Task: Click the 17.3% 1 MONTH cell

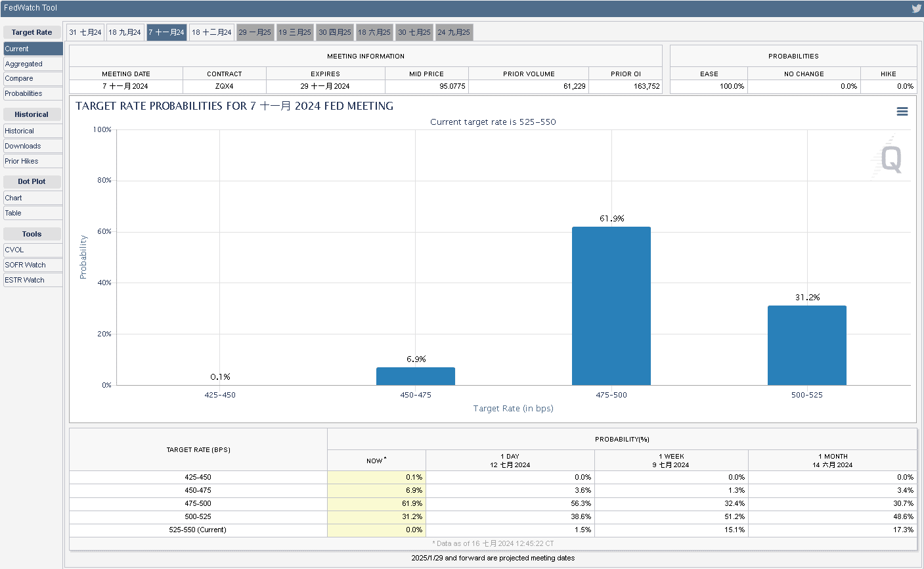Action: 832,530
